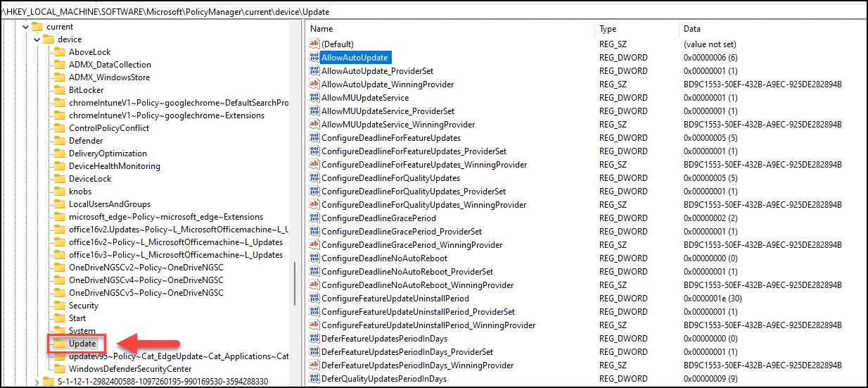Click the icon of ConfigureDeadlineNoAutoReboot

point(314,258)
